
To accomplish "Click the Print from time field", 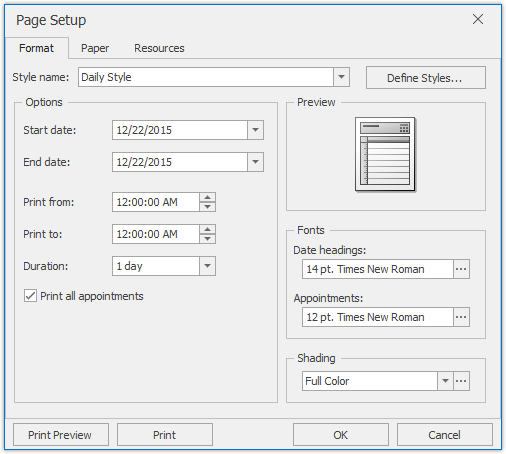I will click(x=156, y=202).
